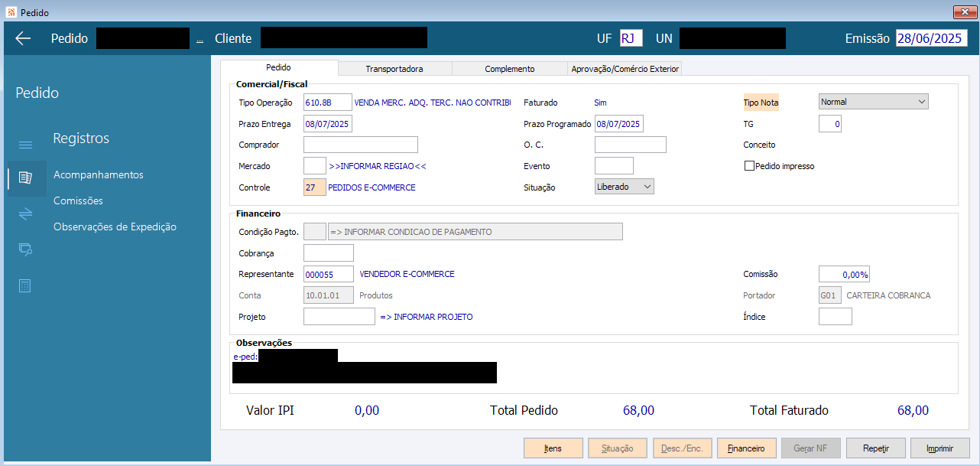Open the Situação dropdown showing Liberado
The image size is (980, 466).
point(625,186)
